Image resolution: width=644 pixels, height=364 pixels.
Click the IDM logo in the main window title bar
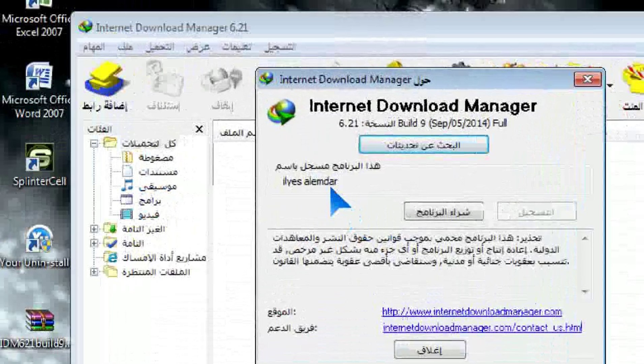[x=85, y=27]
